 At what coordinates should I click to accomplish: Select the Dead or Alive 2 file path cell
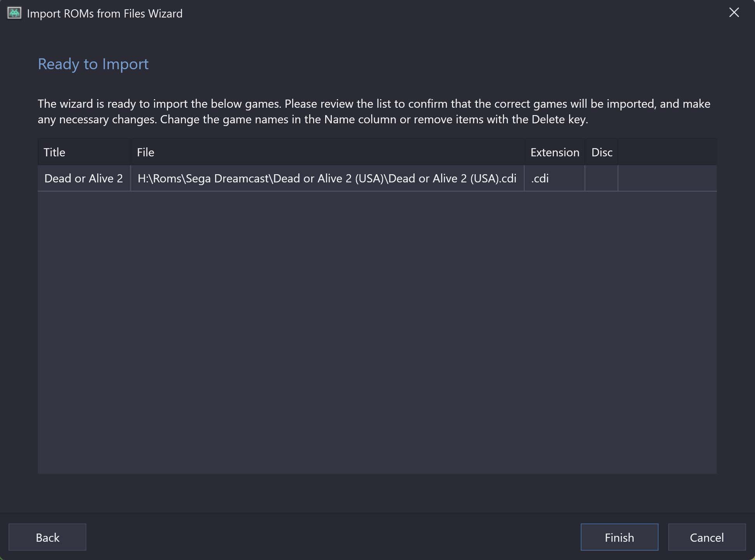coord(328,178)
